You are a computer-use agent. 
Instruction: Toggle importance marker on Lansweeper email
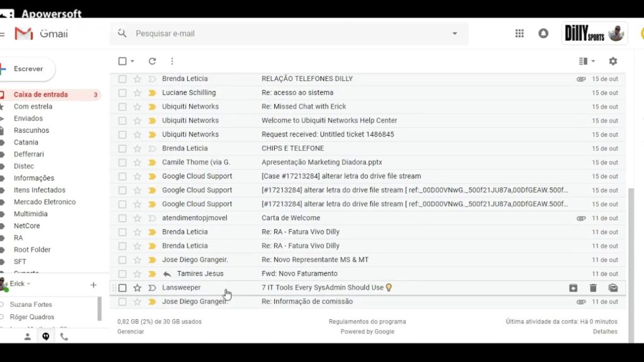[152, 288]
